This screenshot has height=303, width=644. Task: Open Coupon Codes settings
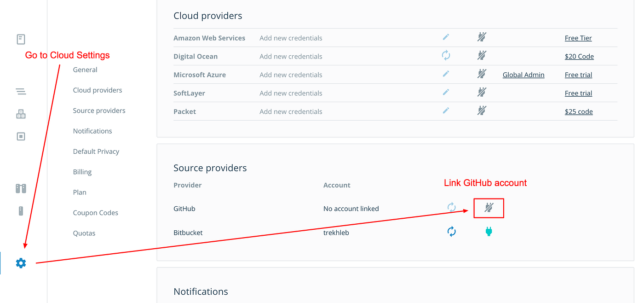point(96,213)
